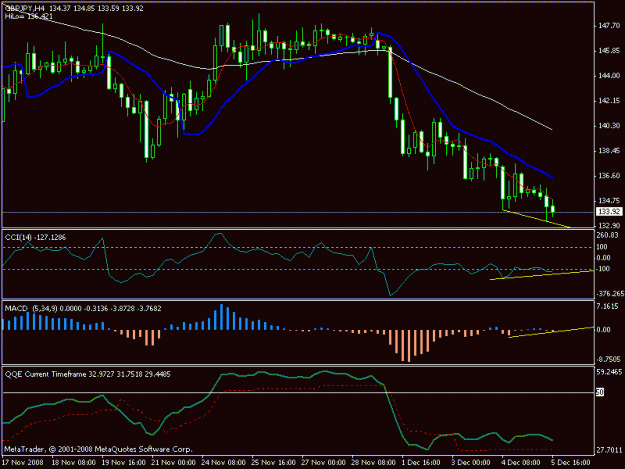Click the CCI scale value -376.265
Screen dimensions: 625x469
point(610,294)
